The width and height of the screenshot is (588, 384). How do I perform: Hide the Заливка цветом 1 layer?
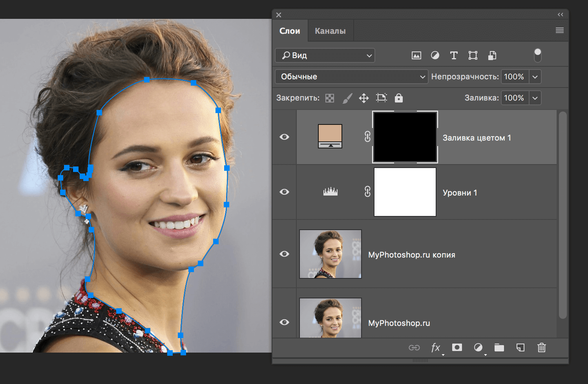[x=284, y=137]
